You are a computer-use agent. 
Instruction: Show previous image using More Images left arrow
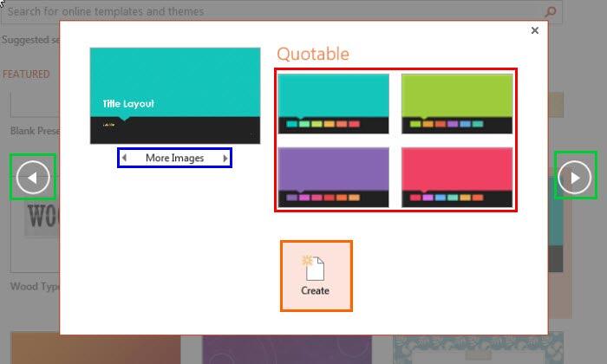pyautogui.click(x=124, y=158)
